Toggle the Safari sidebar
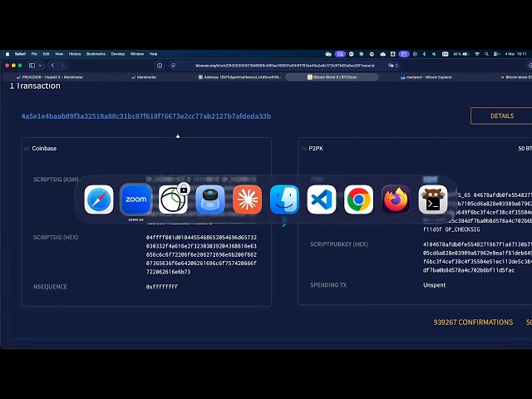 pos(32,65)
